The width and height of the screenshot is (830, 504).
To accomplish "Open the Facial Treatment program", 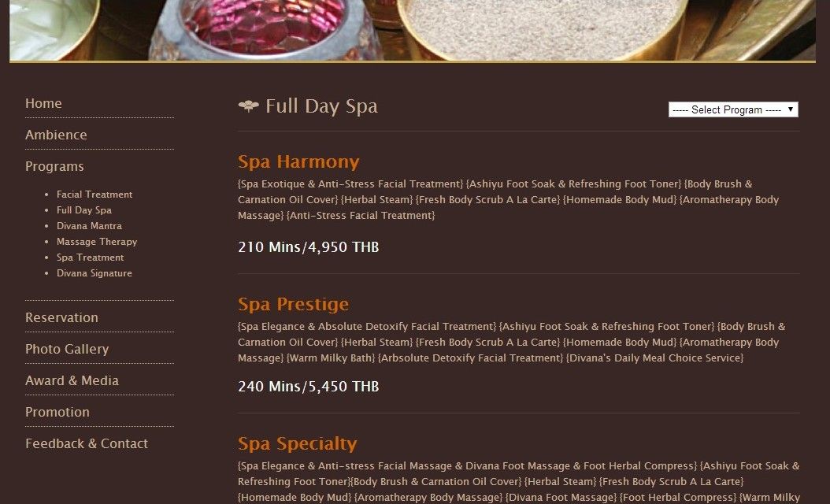I will [x=94, y=195].
